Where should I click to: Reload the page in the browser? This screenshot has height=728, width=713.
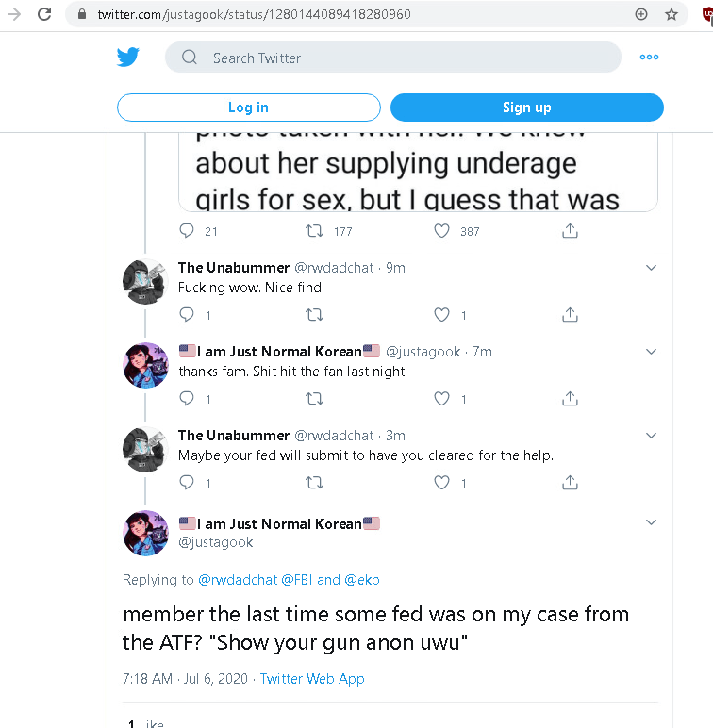[x=44, y=14]
